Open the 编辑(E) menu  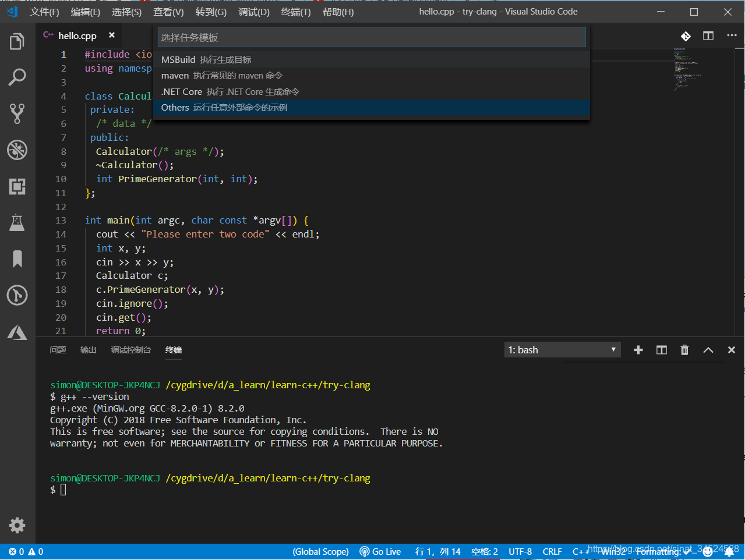[86, 12]
